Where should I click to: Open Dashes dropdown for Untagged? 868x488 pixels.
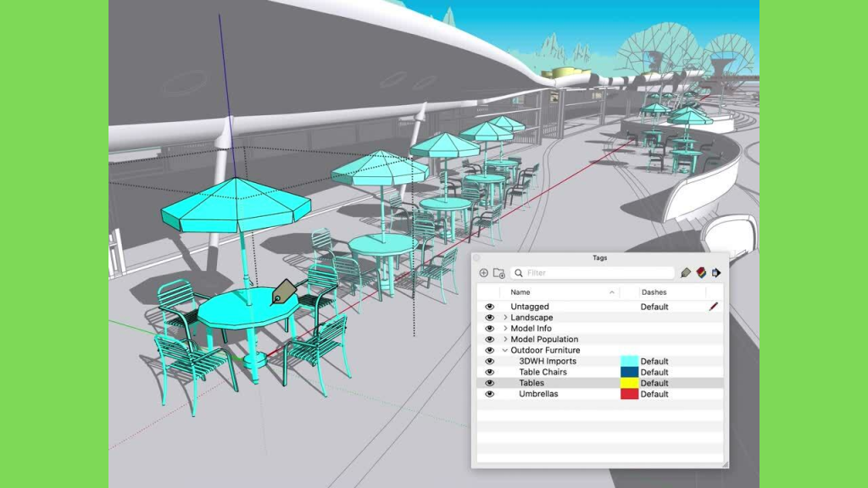click(654, 307)
